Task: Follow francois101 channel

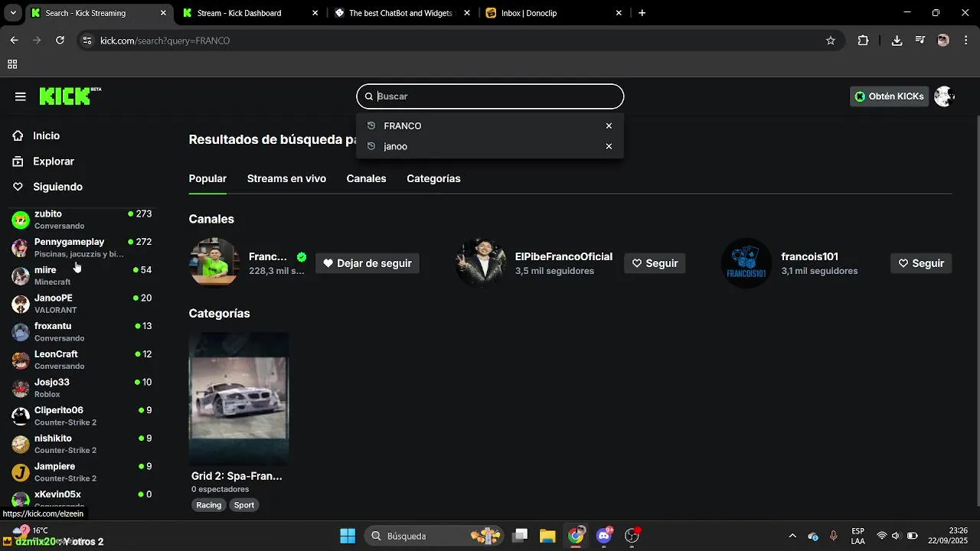Action: click(921, 263)
